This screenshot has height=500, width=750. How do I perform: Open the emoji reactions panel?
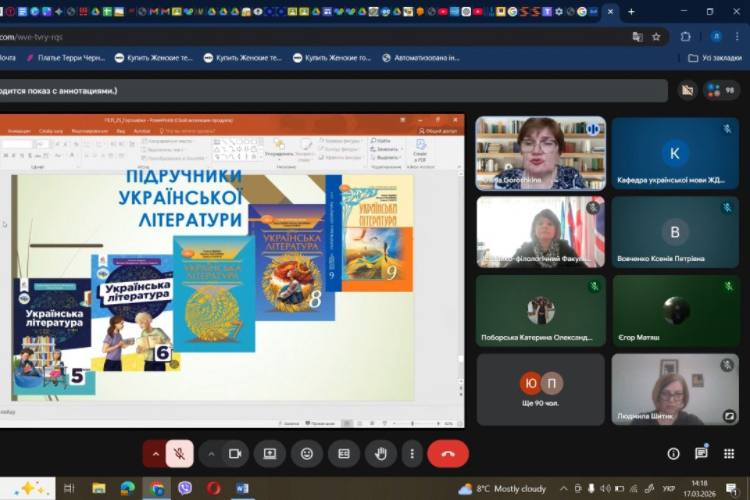307,453
